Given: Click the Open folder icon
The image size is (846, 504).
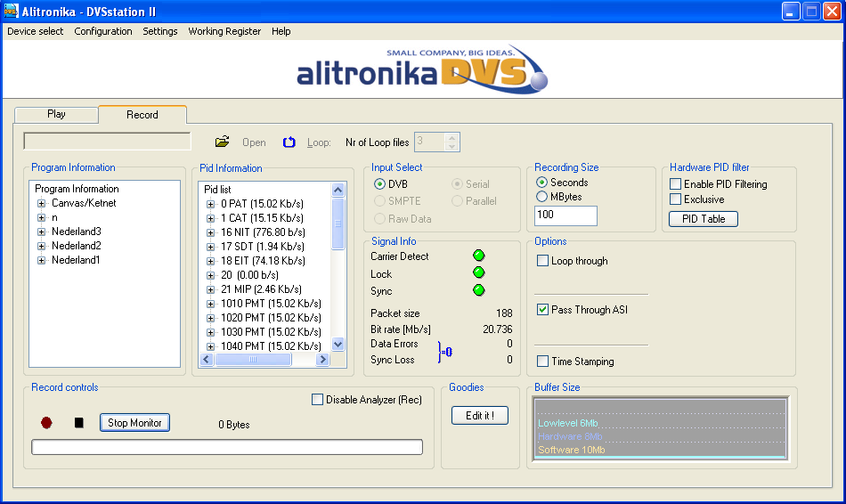Looking at the screenshot, I should 222,142.
